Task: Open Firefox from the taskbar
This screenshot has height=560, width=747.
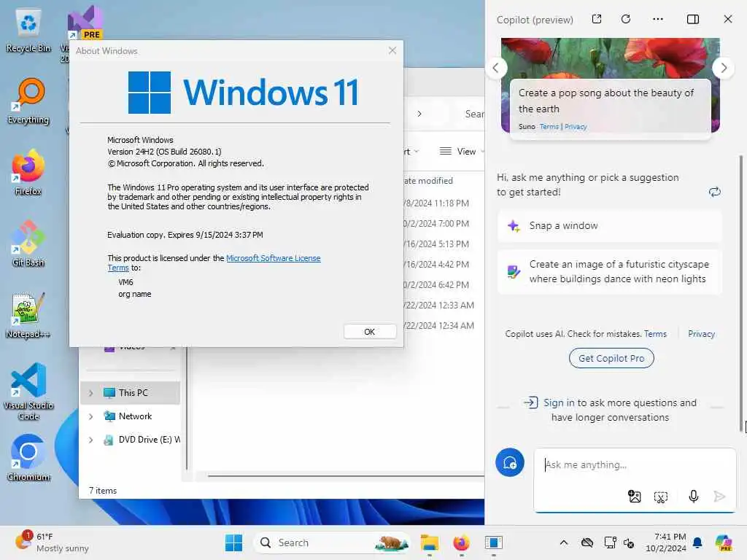Action: [461, 542]
